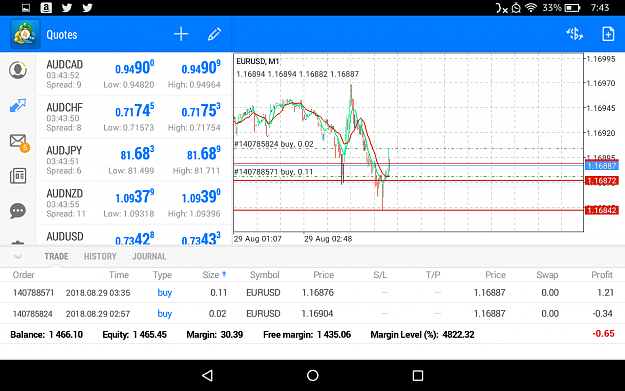Select AUDJPY quote row
This screenshot has width=625, height=391.
pos(134,160)
